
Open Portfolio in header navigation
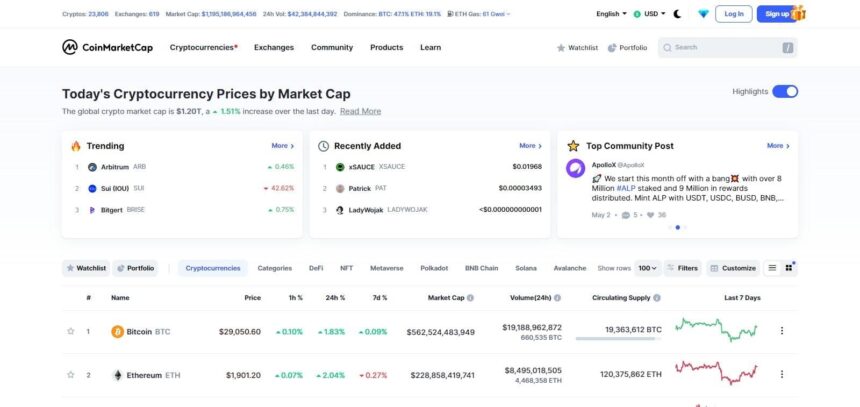point(627,48)
